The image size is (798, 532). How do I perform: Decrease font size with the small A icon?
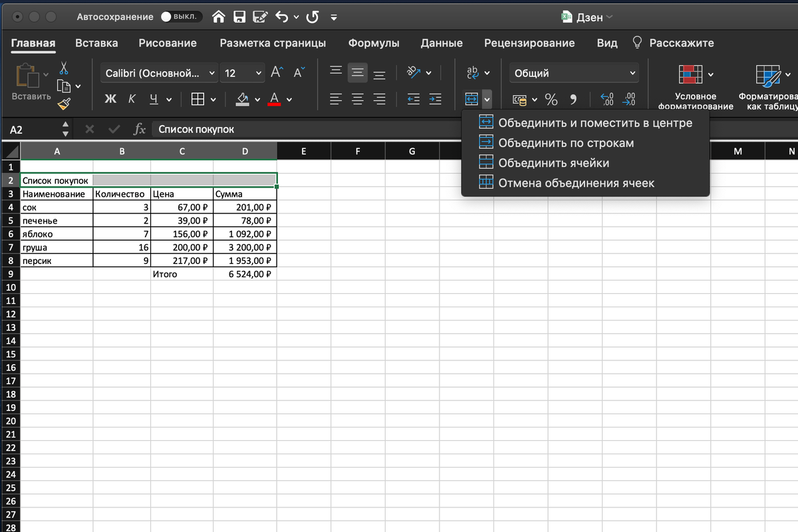coord(299,72)
